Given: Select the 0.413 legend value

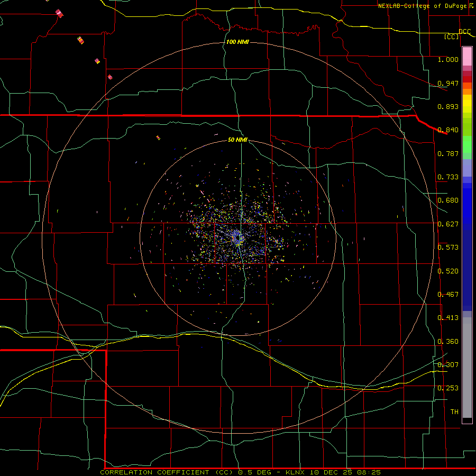Looking at the screenshot, I should [x=448, y=318].
